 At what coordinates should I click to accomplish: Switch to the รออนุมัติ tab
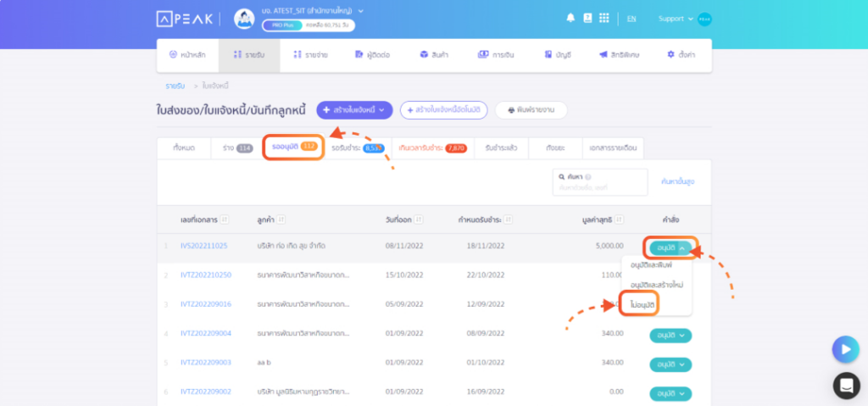[293, 147]
